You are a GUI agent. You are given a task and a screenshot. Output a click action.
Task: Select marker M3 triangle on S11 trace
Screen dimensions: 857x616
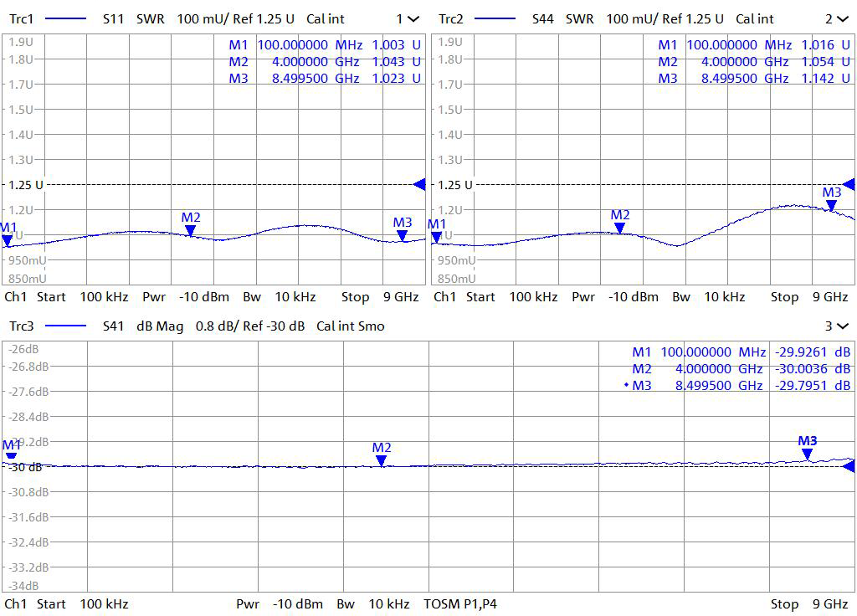(403, 236)
